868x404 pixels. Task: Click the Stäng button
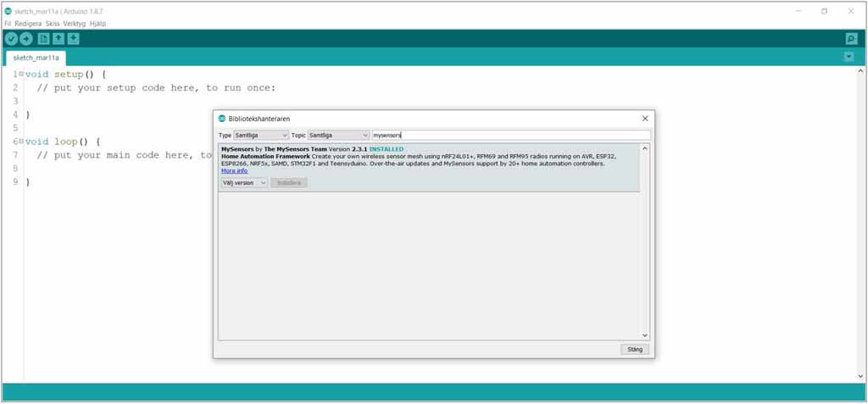635,349
